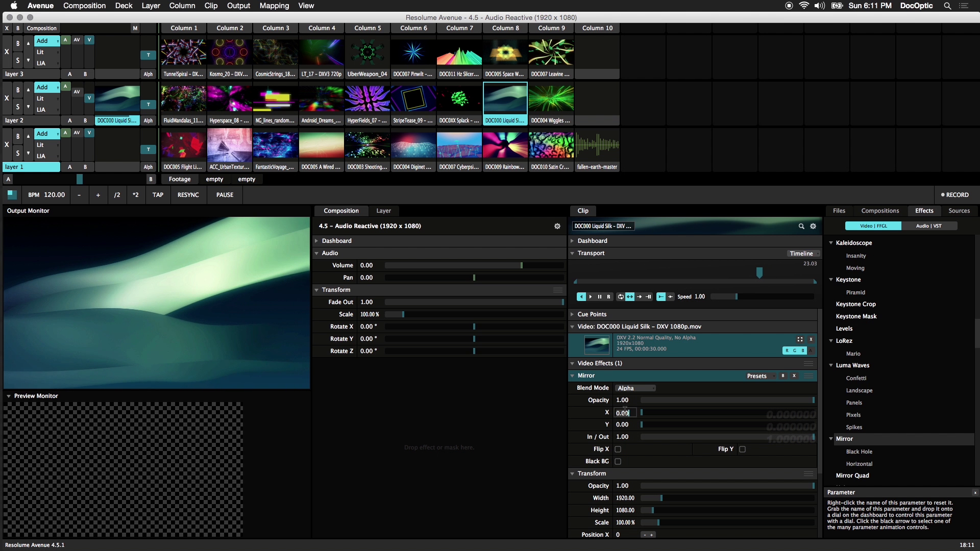Screen dimensions: 980x551
Task: Collapse the Preview Monitor panel
Action: [9, 396]
